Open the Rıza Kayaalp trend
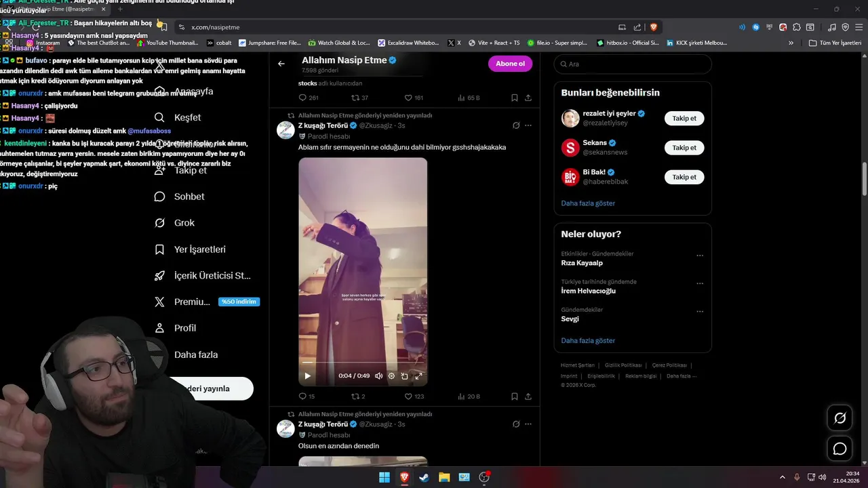The height and width of the screenshot is (488, 868). 582,263
